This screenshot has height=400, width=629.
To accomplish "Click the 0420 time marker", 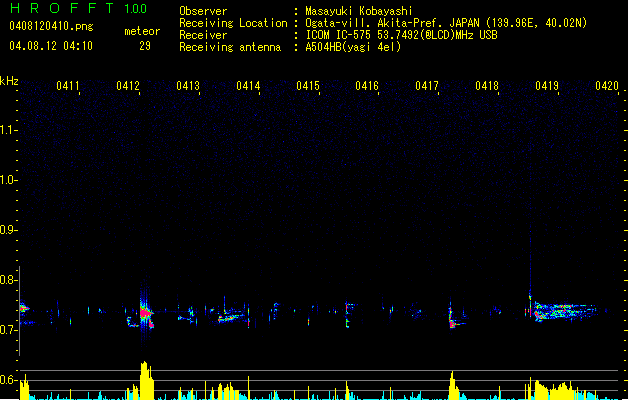I will pyautogui.click(x=607, y=86).
